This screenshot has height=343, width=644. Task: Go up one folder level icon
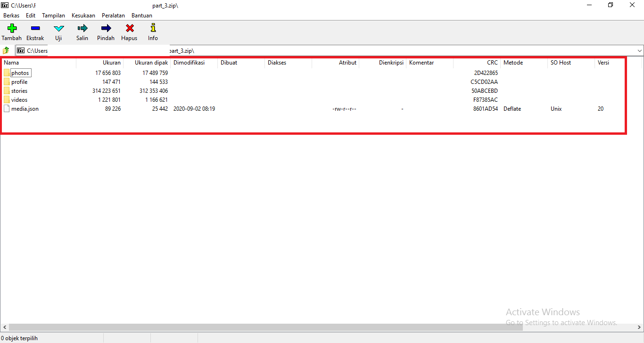tap(6, 50)
